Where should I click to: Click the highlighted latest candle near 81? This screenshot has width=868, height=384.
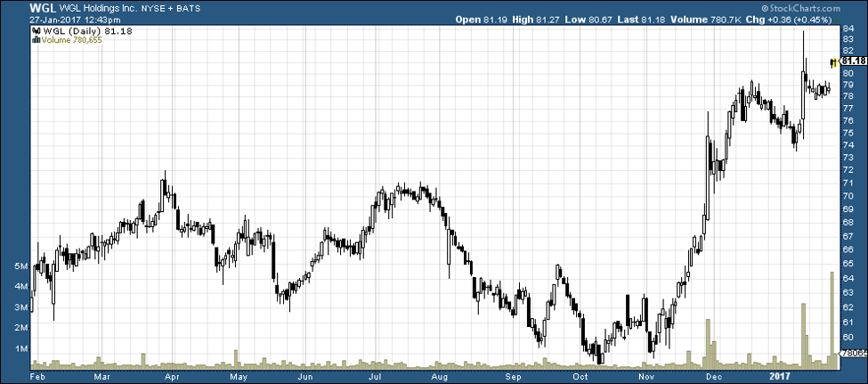coord(833,62)
